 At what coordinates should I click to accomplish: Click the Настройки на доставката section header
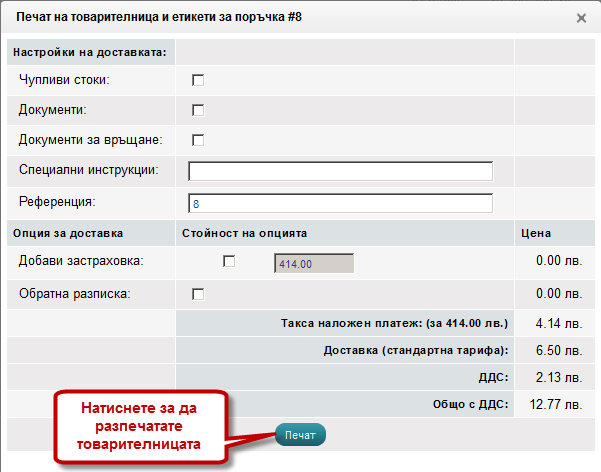point(90,50)
